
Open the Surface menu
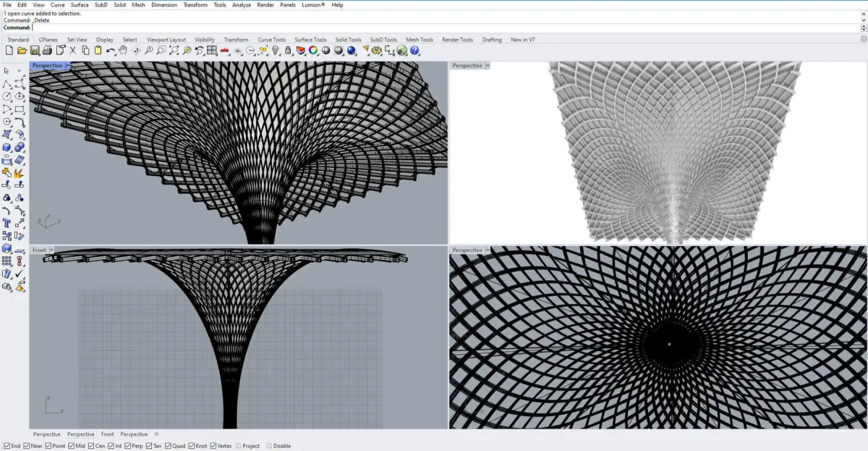[80, 5]
